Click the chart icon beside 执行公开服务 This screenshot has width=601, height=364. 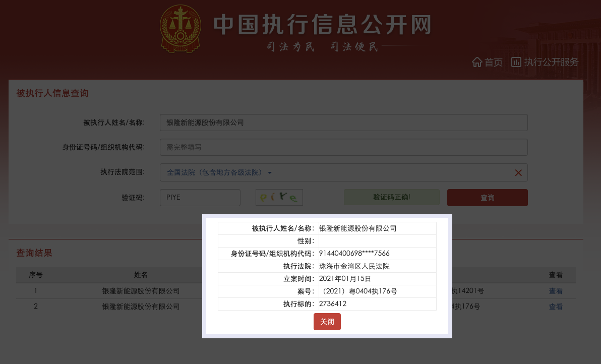click(x=516, y=62)
